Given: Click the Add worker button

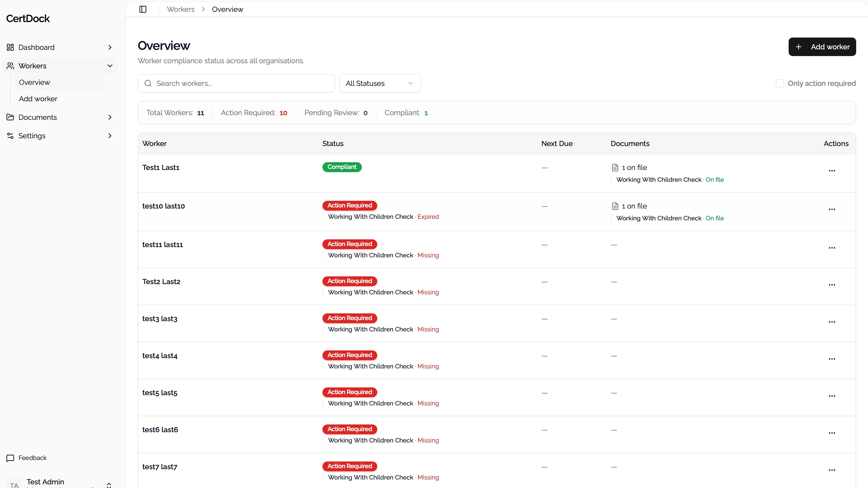Looking at the screenshot, I should (822, 47).
